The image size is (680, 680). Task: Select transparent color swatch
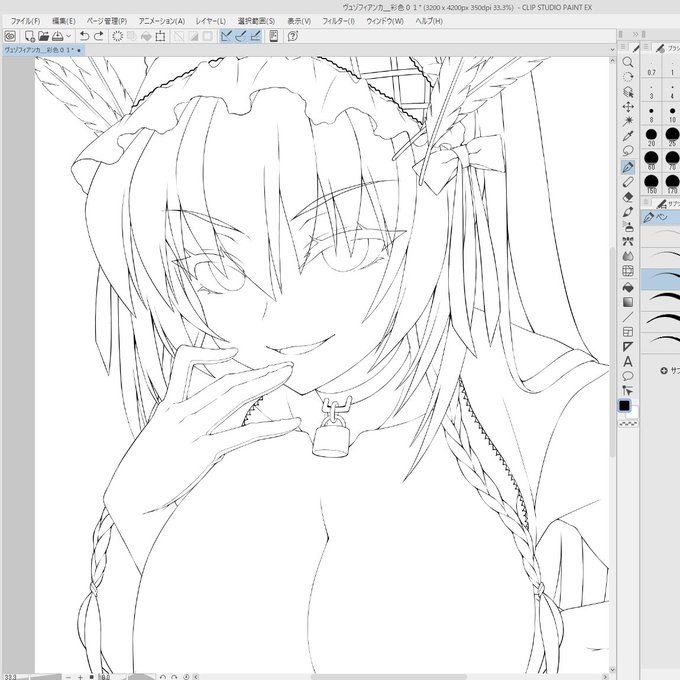point(628,424)
